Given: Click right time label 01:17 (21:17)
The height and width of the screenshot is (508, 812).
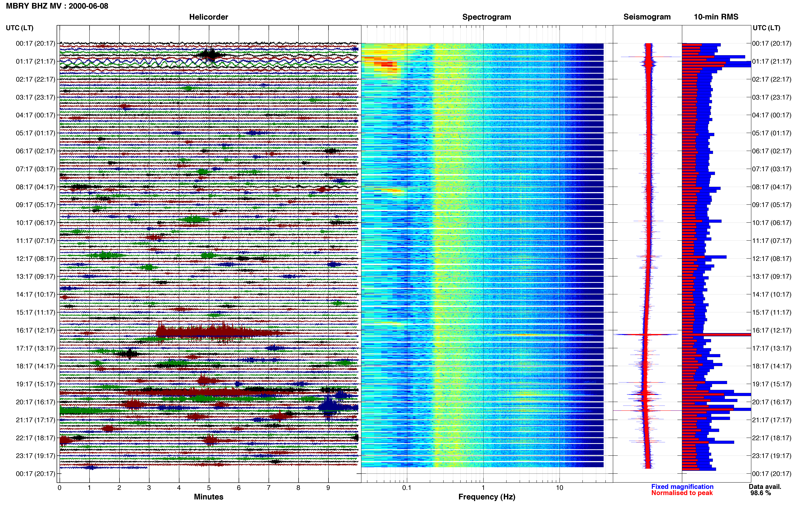Looking at the screenshot, I should tap(772, 61).
